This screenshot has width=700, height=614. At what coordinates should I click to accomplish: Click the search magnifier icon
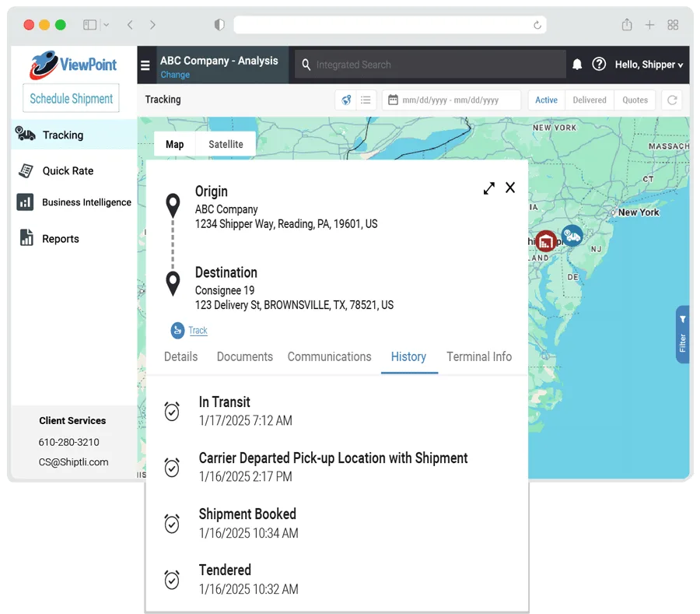306,65
